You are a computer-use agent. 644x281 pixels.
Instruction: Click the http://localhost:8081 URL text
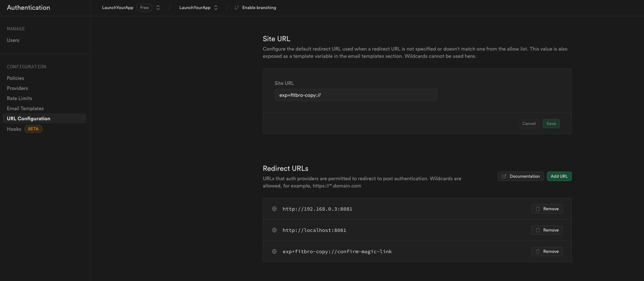314,230
